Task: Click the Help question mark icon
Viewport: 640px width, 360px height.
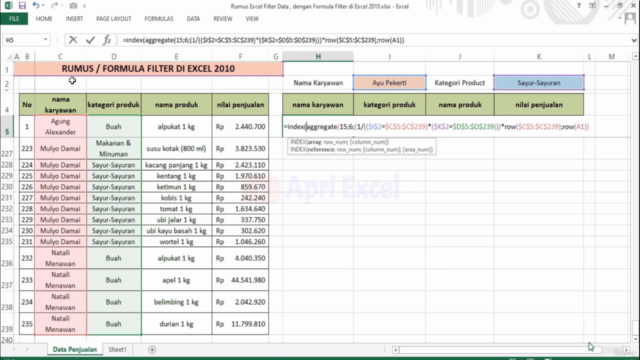Action: coord(578,6)
